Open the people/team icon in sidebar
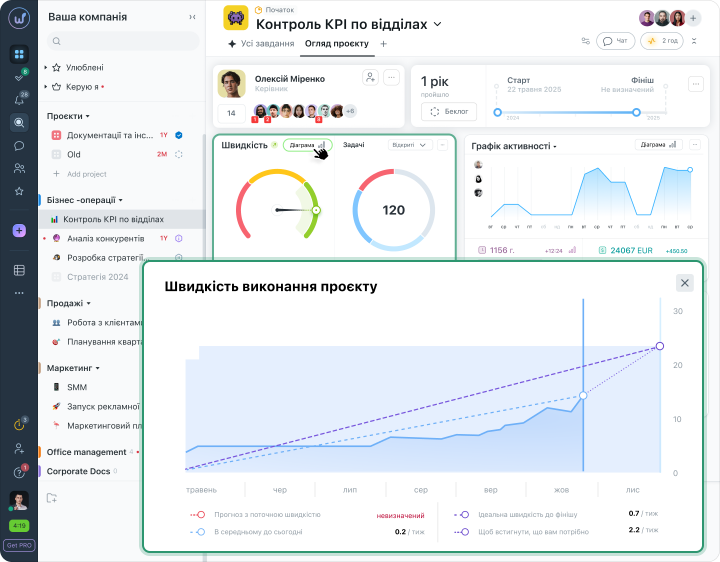Screen dimensions: 720x562 (x=19, y=168)
